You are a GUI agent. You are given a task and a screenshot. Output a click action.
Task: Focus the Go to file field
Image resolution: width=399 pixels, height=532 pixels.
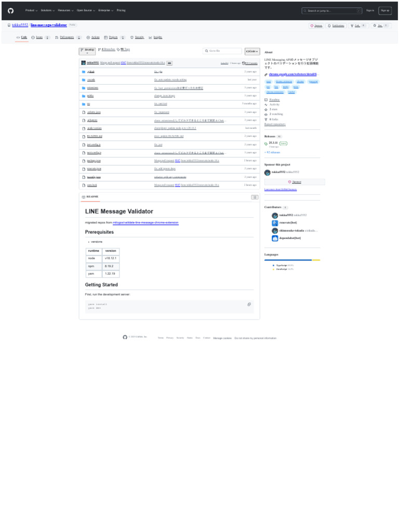(222, 51)
